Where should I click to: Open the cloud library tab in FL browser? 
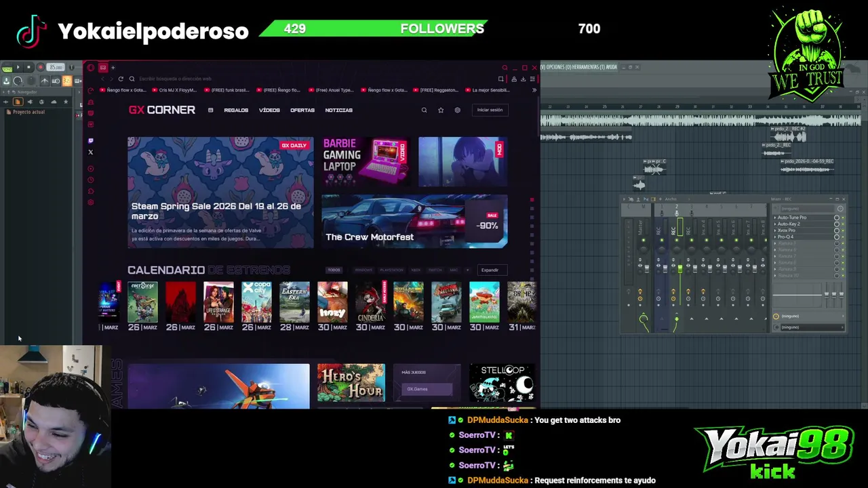pos(54,102)
